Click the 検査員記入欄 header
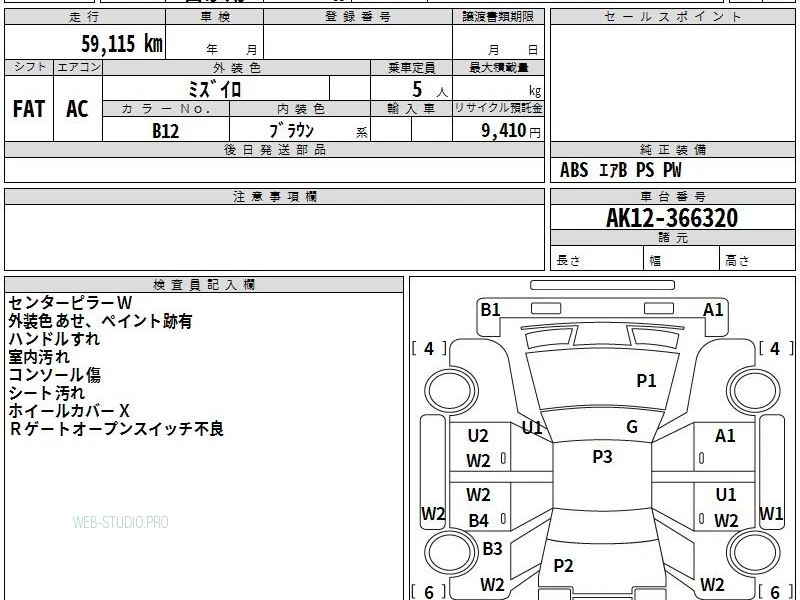The image size is (800, 600). (204, 285)
